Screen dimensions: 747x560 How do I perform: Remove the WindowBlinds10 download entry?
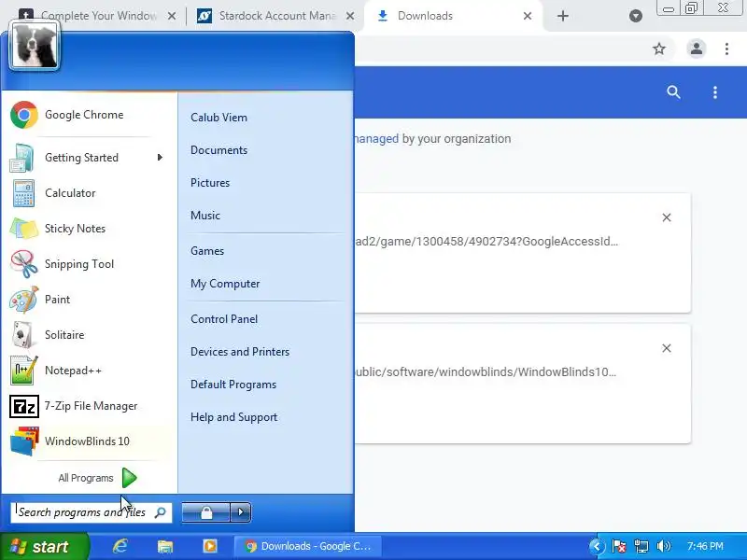pos(667,348)
